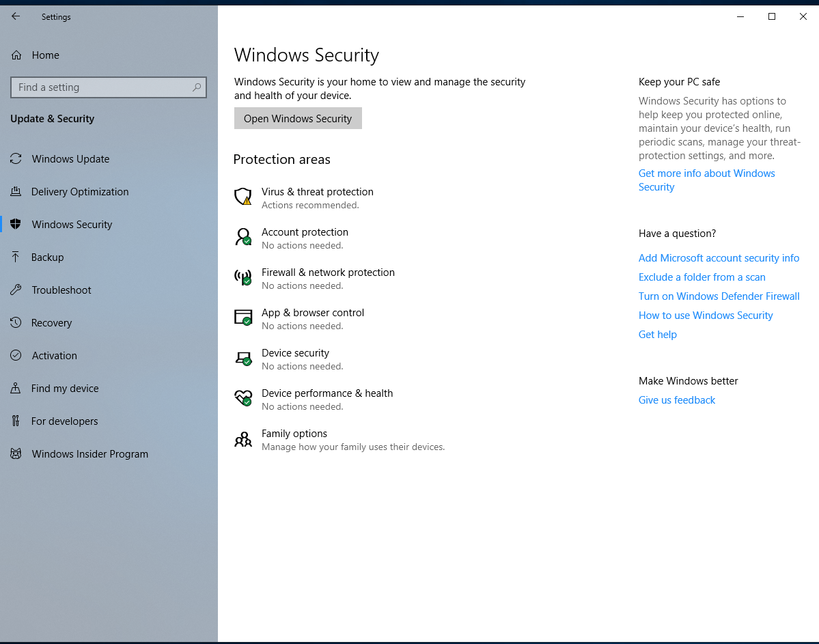
Task: Go to Home in the sidebar
Action: point(45,55)
